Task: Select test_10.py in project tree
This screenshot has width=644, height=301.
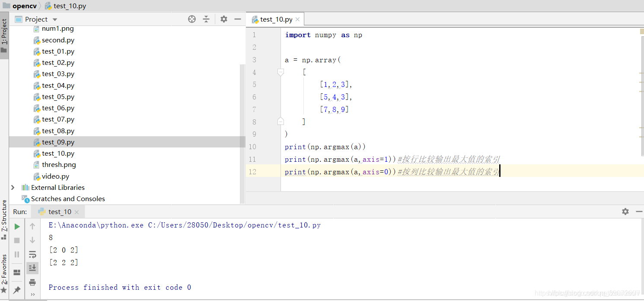Action: pos(58,154)
